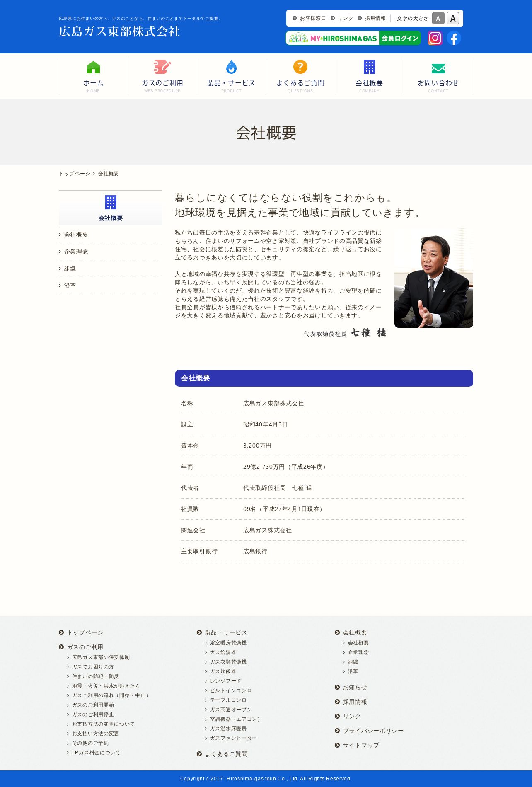The width and height of the screenshot is (532, 787).
Task: Open footer link テーブルコンロ
Action: [x=228, y=700]
